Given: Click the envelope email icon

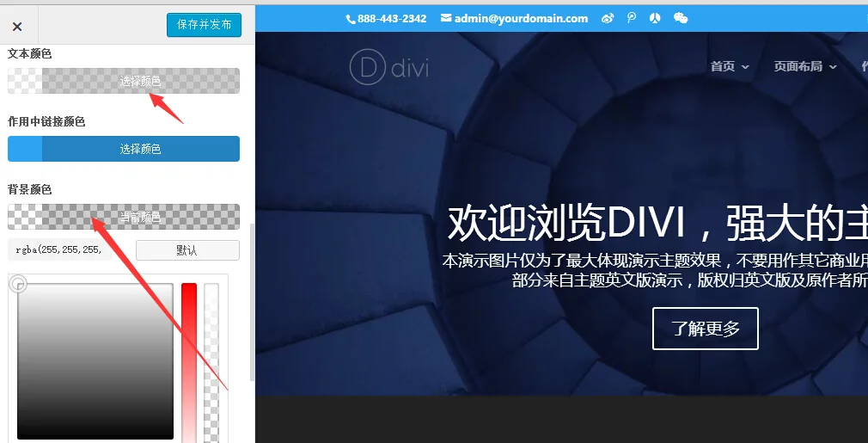Looking at the screenshot, I should (x=446, y=18).
